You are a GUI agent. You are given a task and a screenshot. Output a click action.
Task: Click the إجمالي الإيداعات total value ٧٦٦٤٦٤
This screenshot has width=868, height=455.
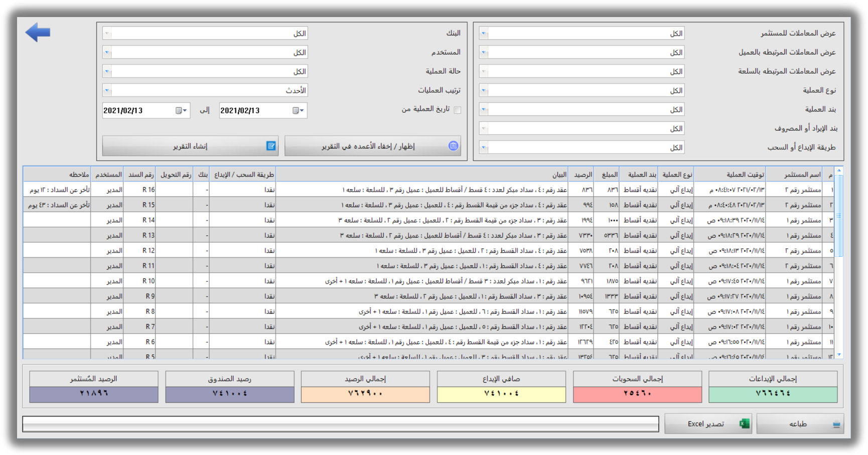(773, 394)
